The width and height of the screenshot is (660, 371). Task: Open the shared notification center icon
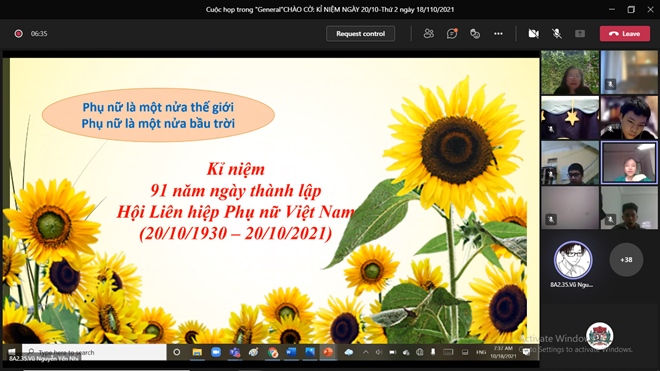click(x=526, y=352)
